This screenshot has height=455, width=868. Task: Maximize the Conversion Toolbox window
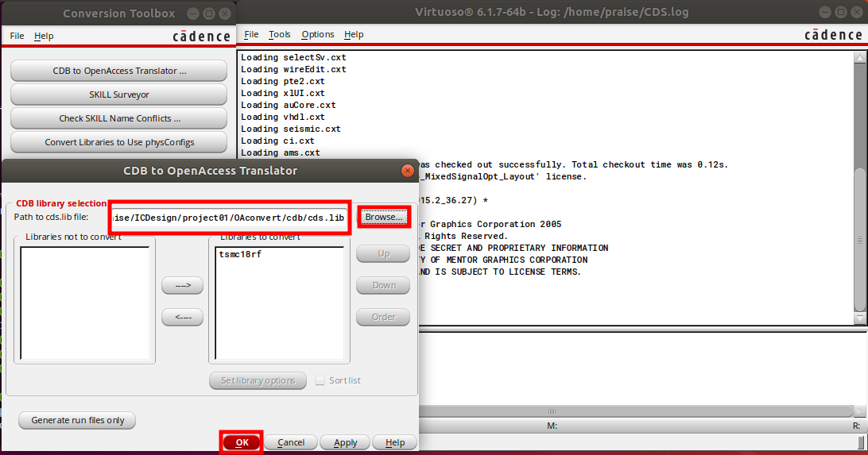(x=209, y=13)
